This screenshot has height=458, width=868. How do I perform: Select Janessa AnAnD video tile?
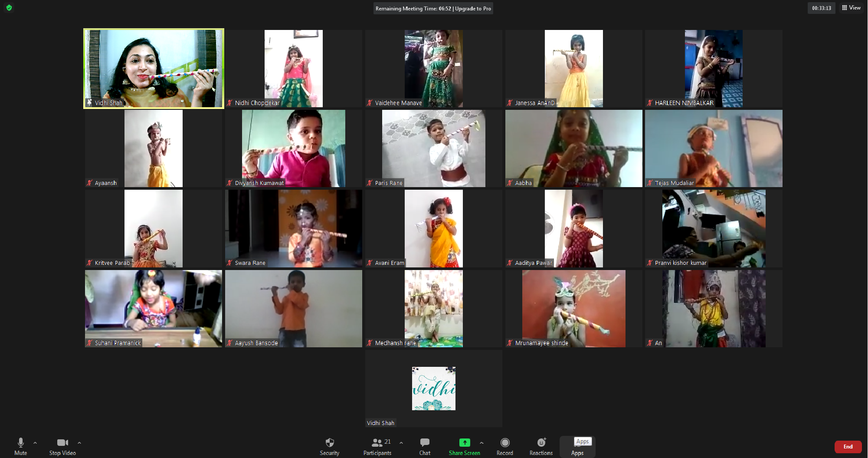573,68
